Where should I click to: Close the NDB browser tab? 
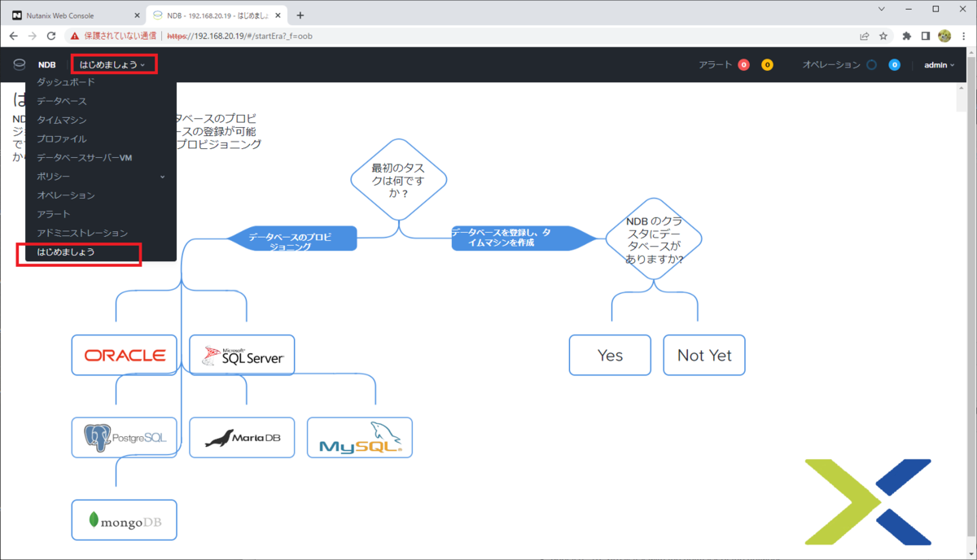pos(278,15)
